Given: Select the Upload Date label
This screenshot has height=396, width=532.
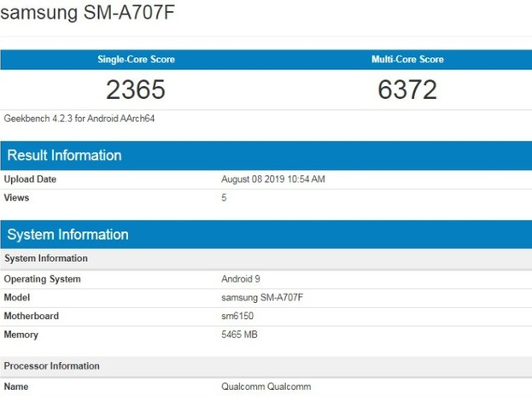Looking at the screenshot, I should 30,179.
